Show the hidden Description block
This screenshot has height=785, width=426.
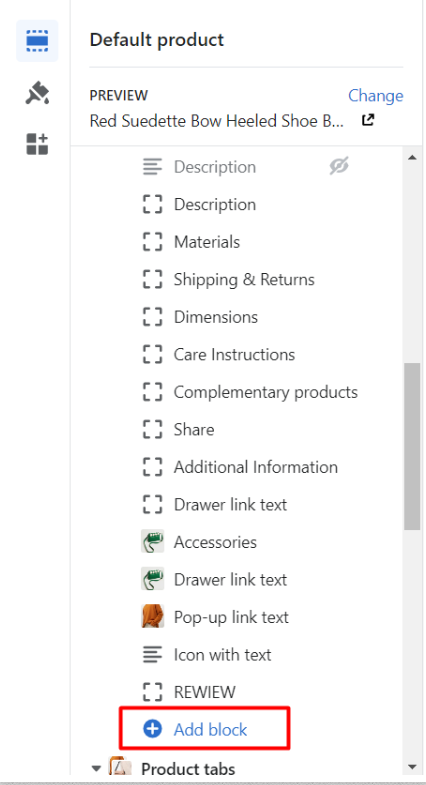tap(339, 166)
